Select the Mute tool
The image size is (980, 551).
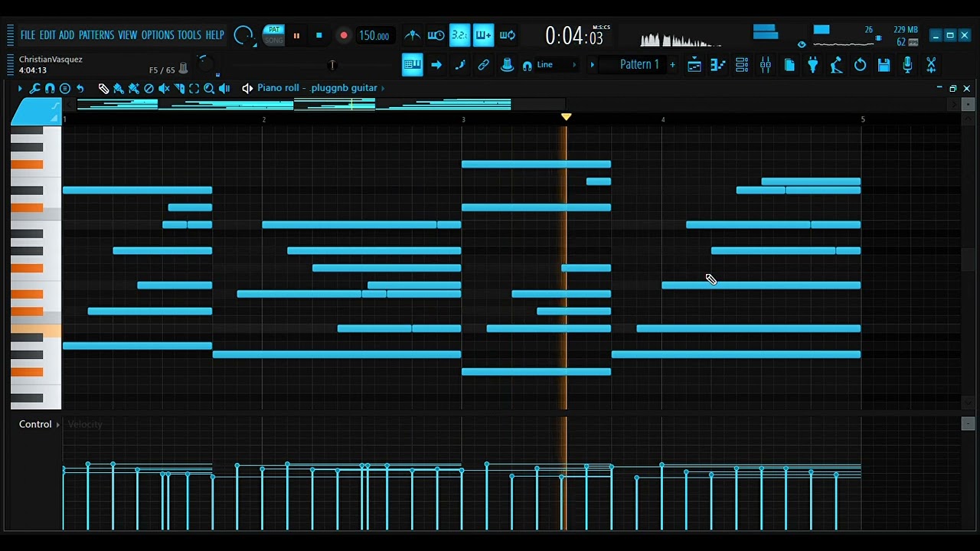[x=164, y=89]
